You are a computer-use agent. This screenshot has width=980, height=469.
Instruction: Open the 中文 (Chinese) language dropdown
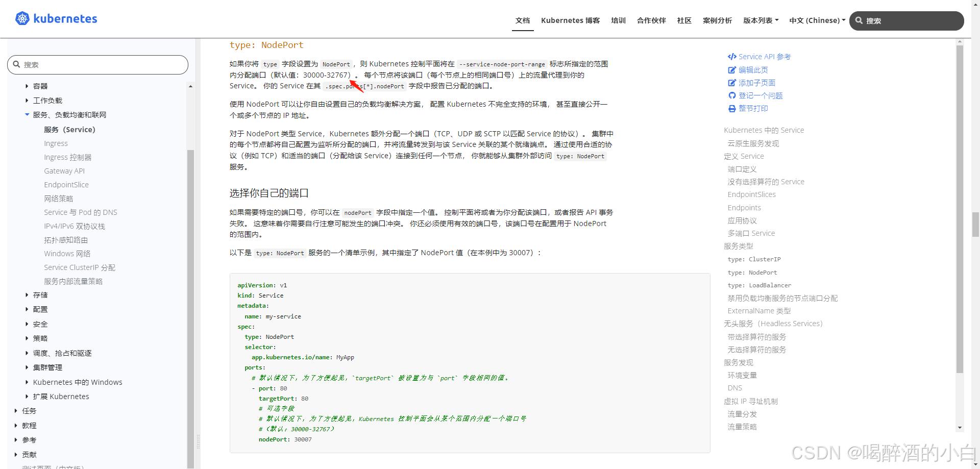[817, 20]
